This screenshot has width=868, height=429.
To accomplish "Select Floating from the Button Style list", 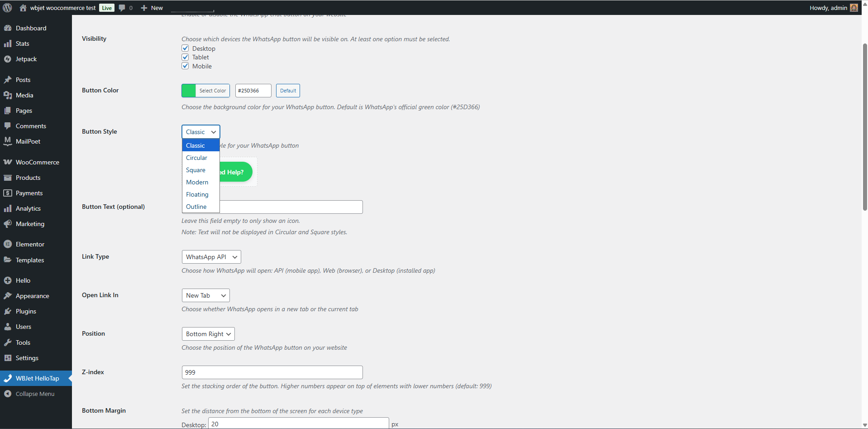I will (x=197, y=194).
